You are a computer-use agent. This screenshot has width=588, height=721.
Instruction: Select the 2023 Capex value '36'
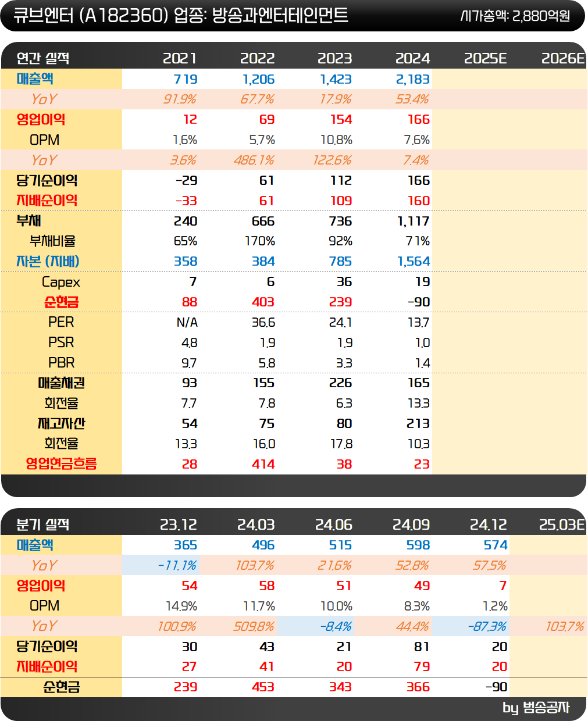[x=344, y=281]
